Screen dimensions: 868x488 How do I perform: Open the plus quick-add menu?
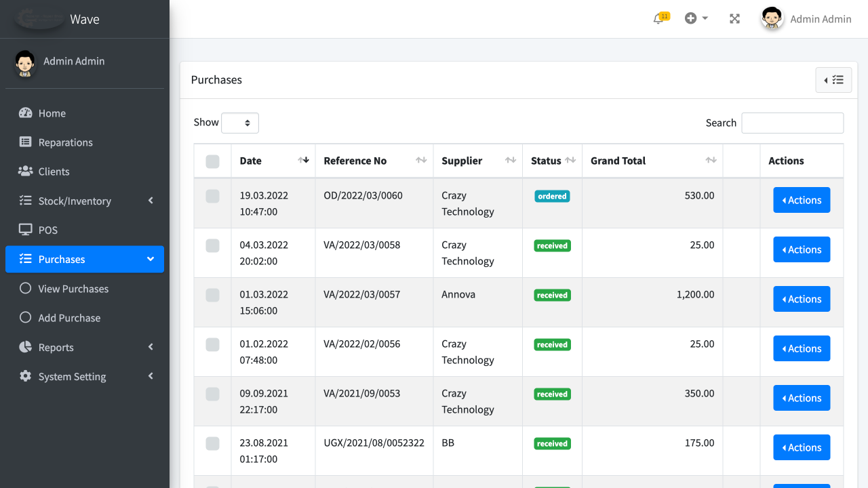696,18
